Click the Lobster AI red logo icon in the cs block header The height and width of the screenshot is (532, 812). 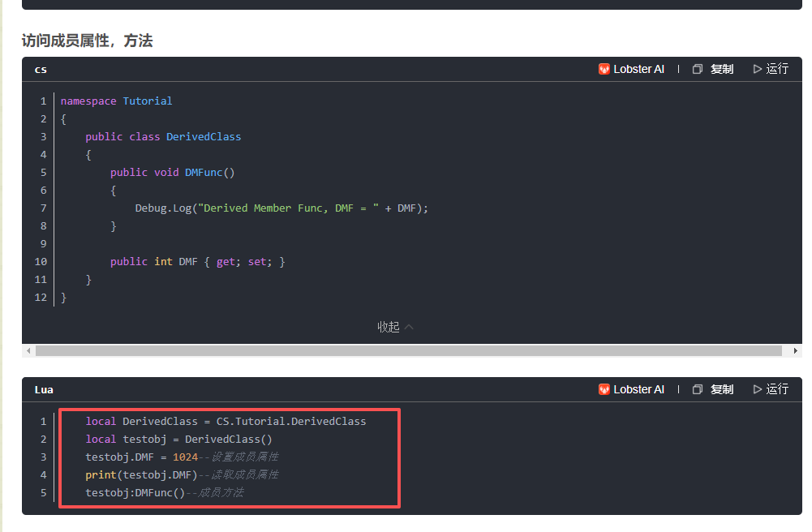click(x=604, y=69)
